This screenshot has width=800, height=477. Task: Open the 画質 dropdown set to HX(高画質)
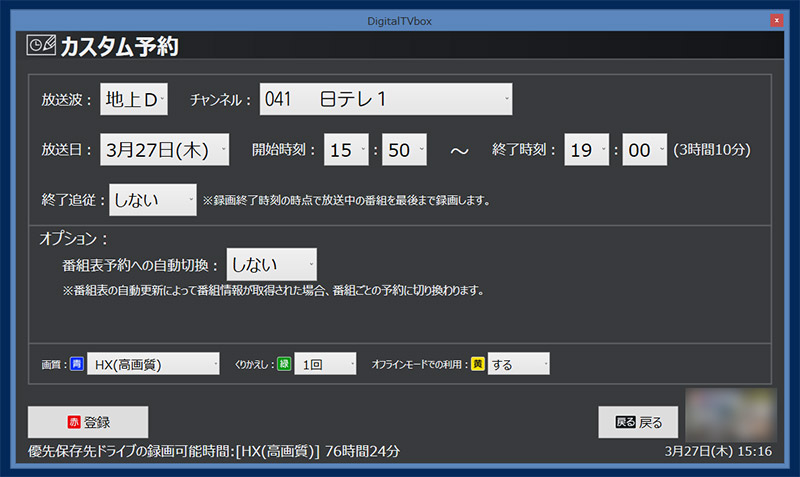coord(152,365)
